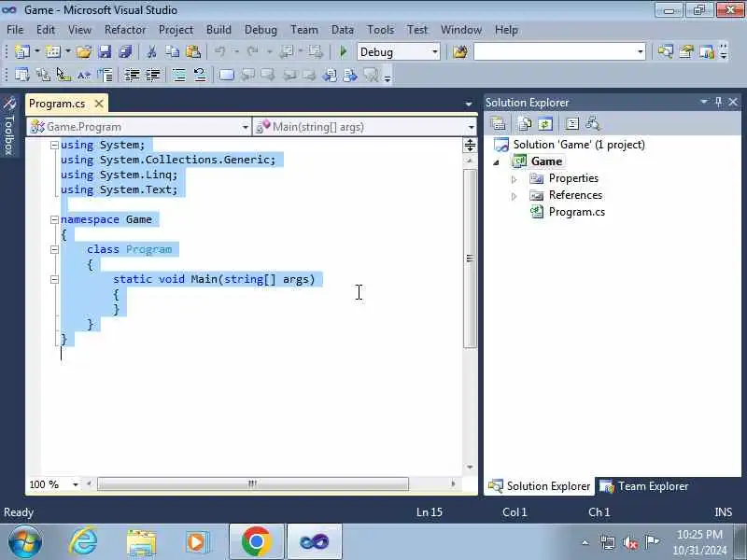This screenshot has width=747, height=560.
Task: Pin toggle Solution Explorer auto hide
Action: tap(718, 102)
